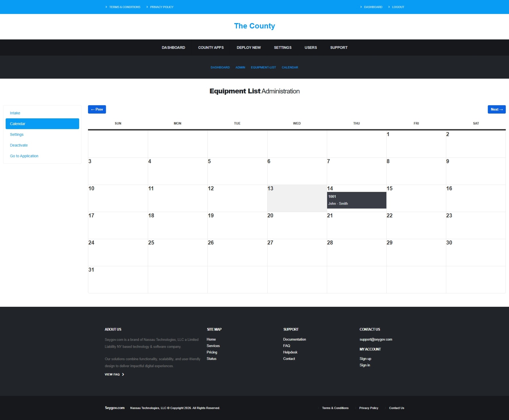Open the Admin breadcrumb link
509x420 pixels.
240,67
